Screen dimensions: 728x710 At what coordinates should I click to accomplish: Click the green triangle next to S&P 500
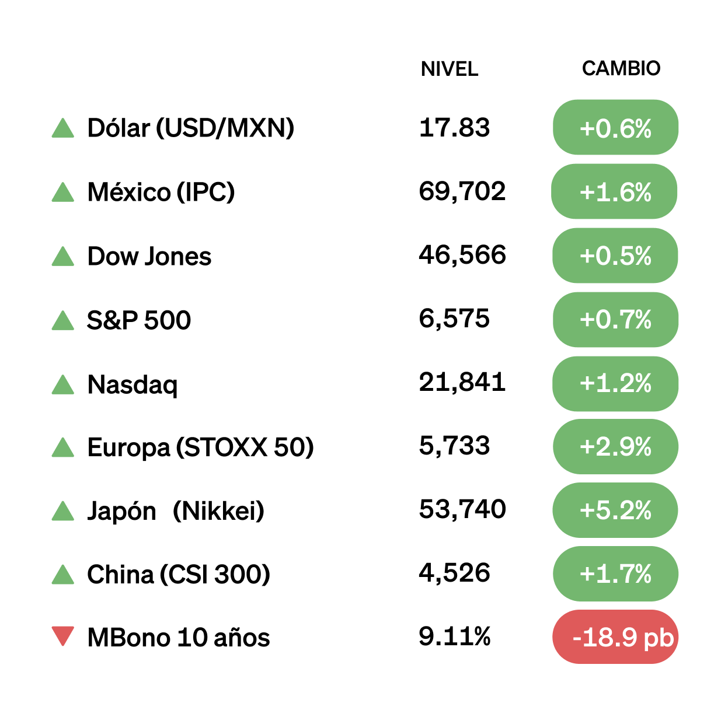(63, 320)
